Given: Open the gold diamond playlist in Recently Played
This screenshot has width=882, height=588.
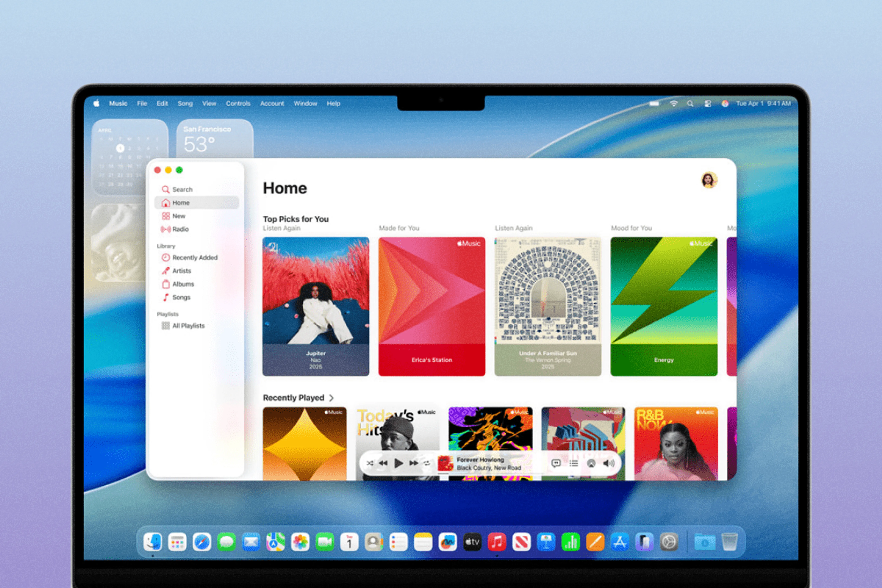Looking at the screenshot, I should [x=305, y=444].
